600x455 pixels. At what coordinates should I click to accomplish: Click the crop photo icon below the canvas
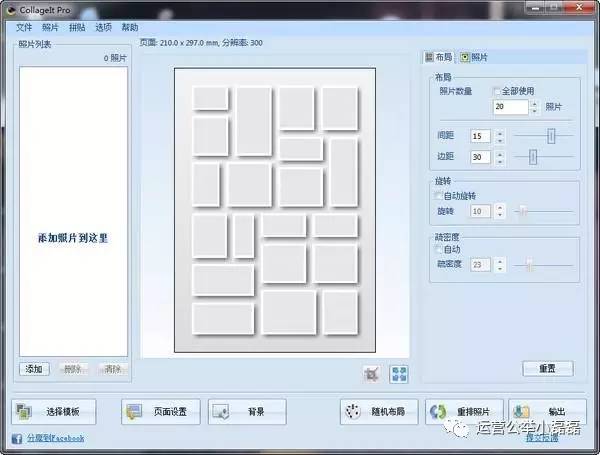(372, 374)
